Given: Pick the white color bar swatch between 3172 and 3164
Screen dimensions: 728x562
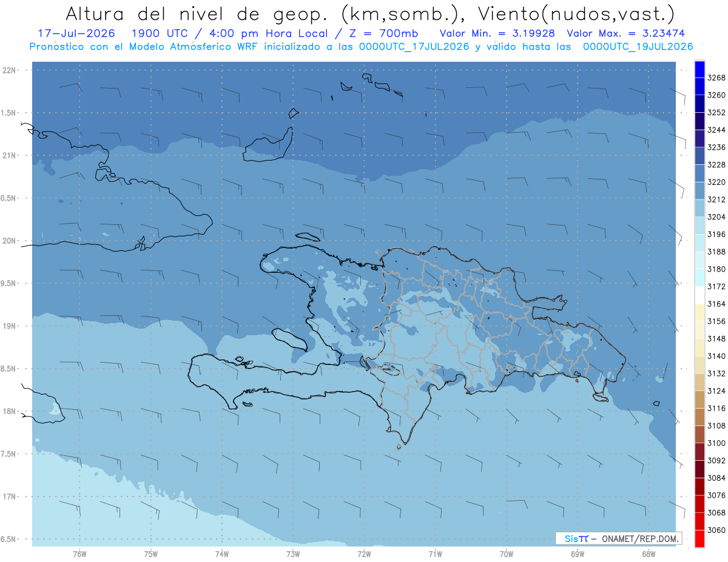Looking at the screenshot, I should [x=699, y=295].
